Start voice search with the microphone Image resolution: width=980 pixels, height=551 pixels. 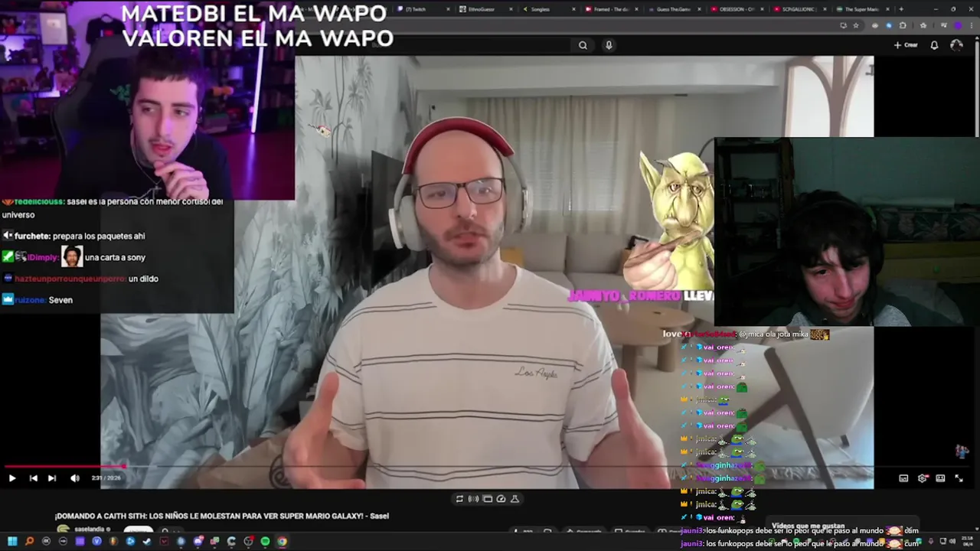[609, 45]
